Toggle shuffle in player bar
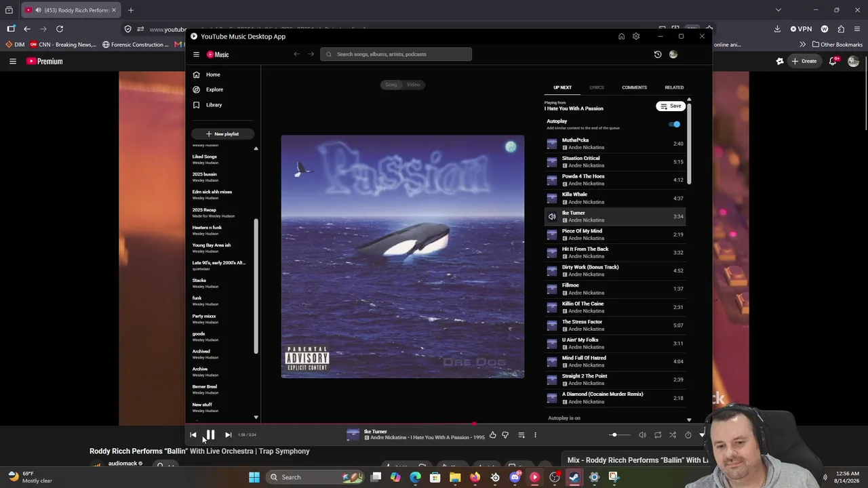 673,435
